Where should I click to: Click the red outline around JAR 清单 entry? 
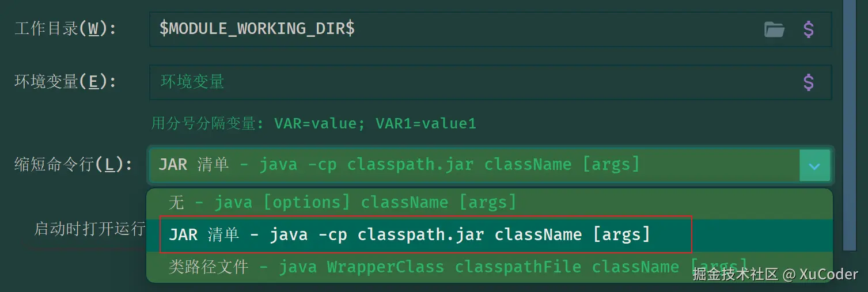[x=426, y=234]
